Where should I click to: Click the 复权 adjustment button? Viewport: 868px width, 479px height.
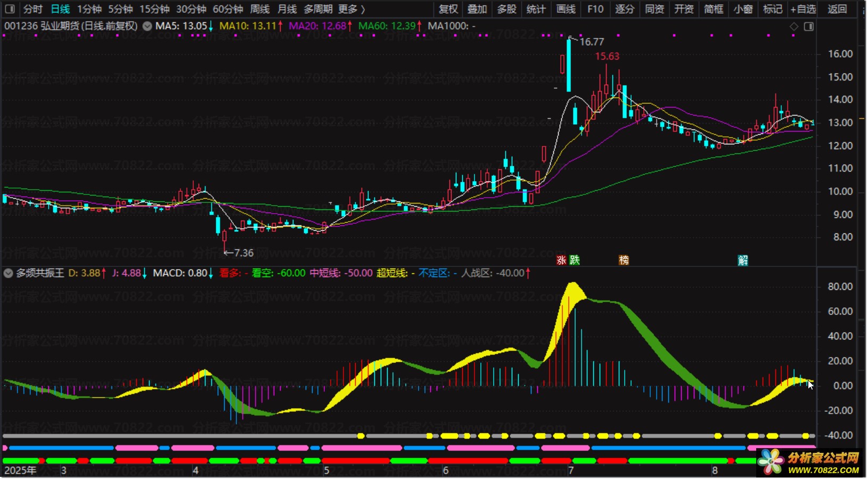448,9
